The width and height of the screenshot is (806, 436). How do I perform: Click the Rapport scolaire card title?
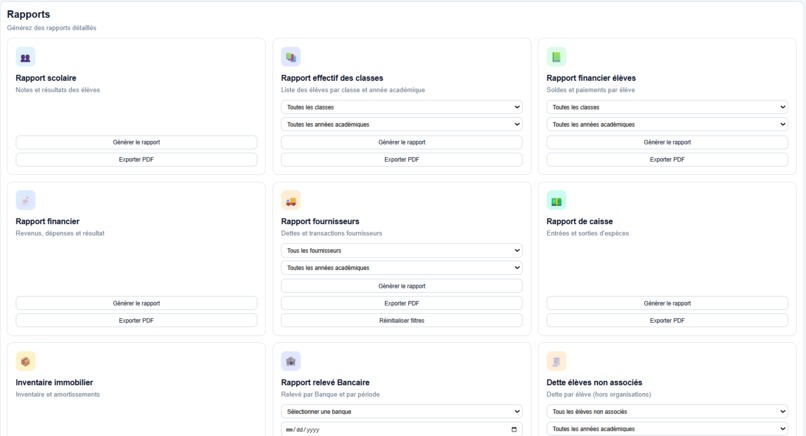pyautogui.click(x=46, y=78)
